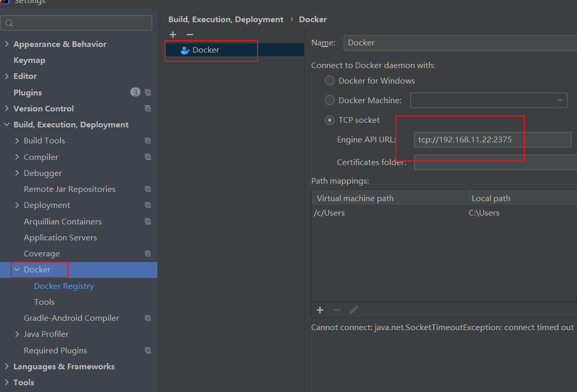
Task: Click the add Docker configuration plus icon
Action: 173,35
